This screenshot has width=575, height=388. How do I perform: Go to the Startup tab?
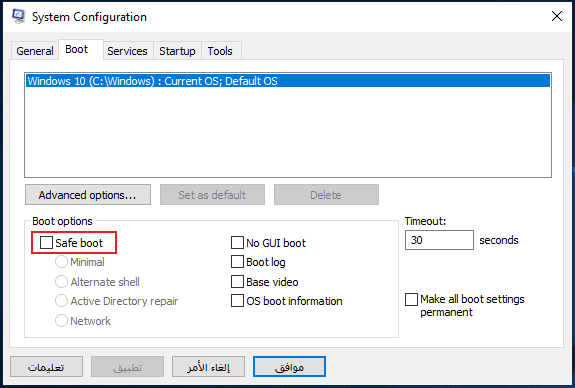coord(177,51)
